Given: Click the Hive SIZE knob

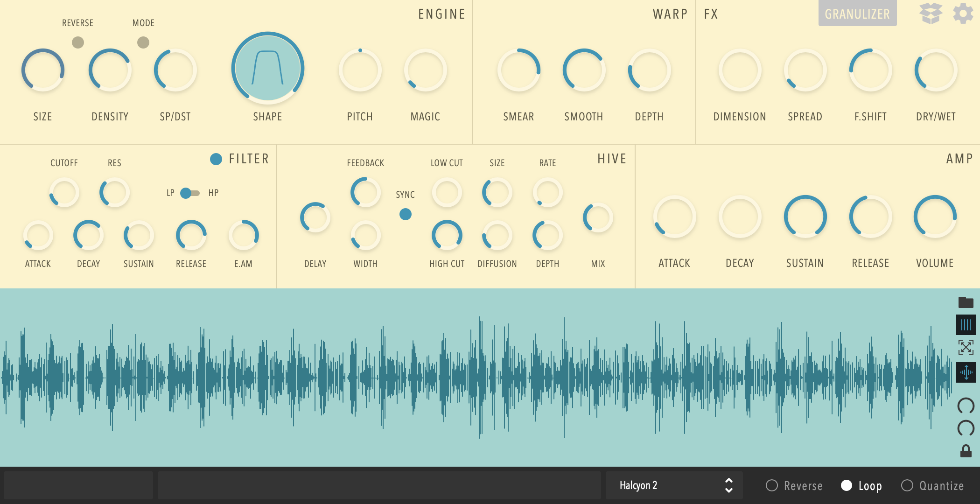Looking at the screenshot, I should [497, 192].
